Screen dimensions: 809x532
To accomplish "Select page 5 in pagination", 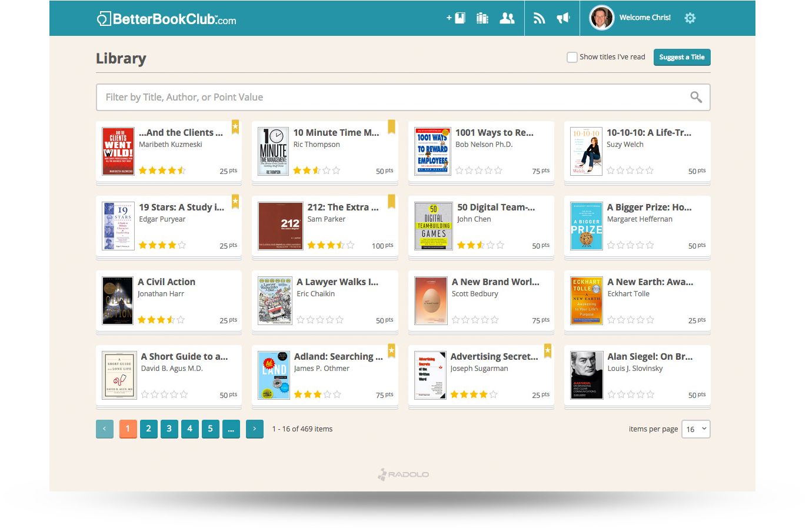I will tap(210, 429).
